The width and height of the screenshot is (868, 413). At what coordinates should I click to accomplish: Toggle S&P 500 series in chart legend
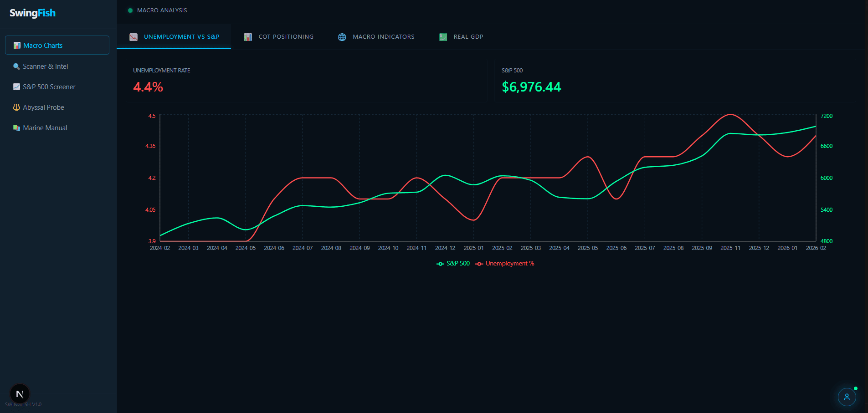click(453, 264)
